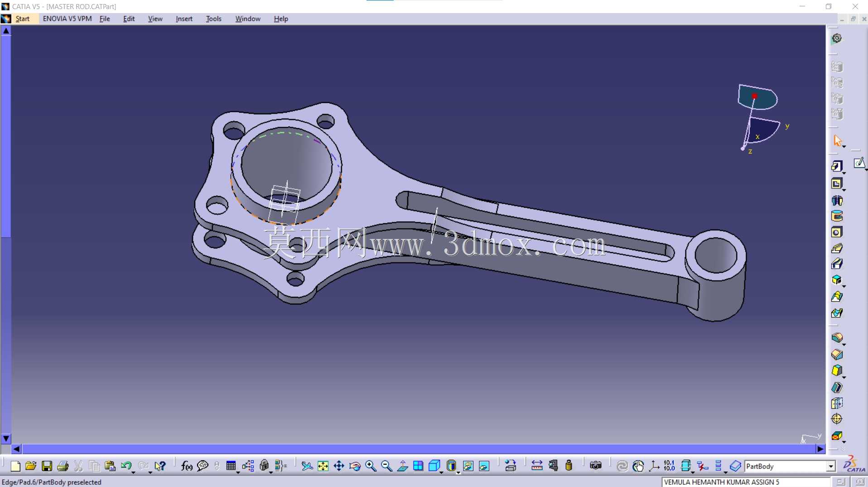This screenshot has height=487, width=868.
Task: Apply Edge Fillet tool
Action: 837,338
